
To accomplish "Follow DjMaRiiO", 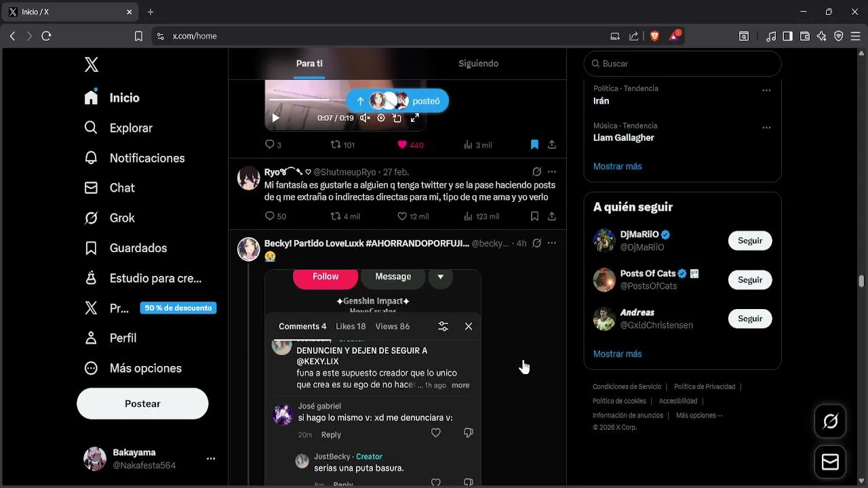I will click(x=750, y=241).
